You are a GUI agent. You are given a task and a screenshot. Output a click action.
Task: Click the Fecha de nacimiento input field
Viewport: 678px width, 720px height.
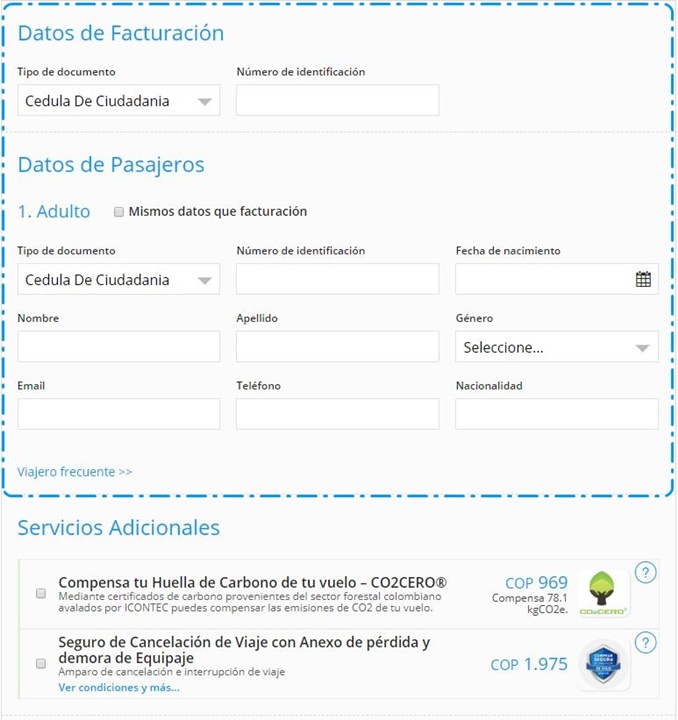557,279
